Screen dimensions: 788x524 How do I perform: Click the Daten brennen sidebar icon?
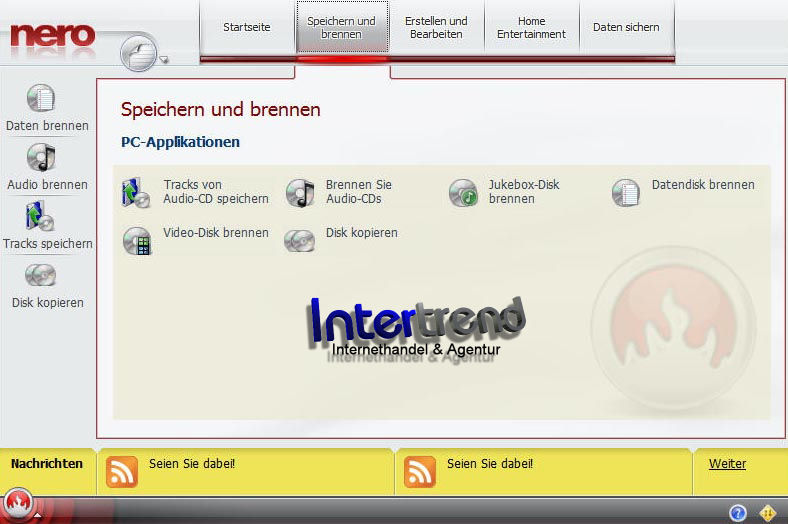[x=41, y=97]
